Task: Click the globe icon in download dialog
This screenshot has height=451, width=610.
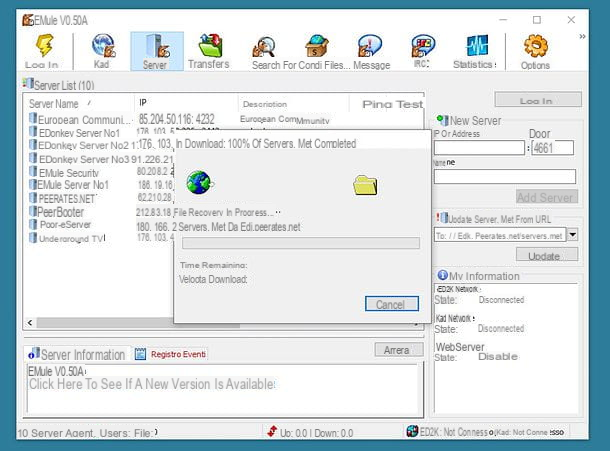Action: pyautogui.click(x=199, y=183)
